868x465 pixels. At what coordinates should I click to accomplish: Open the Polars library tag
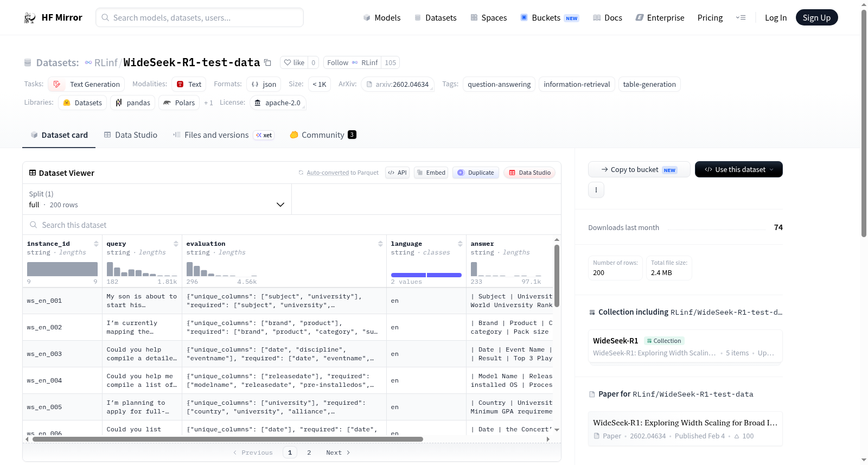pyautogui.click(x=179, y=103)
